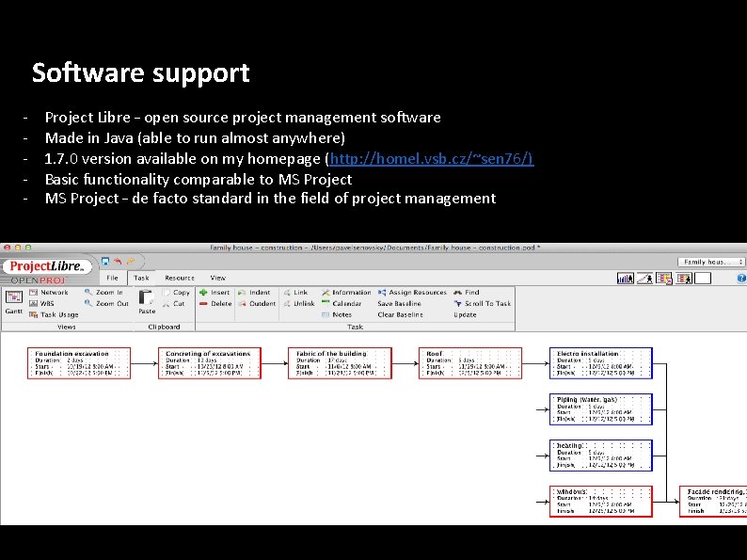Select the Network view icon
747x560 pixels.
(x=33, y=292)
